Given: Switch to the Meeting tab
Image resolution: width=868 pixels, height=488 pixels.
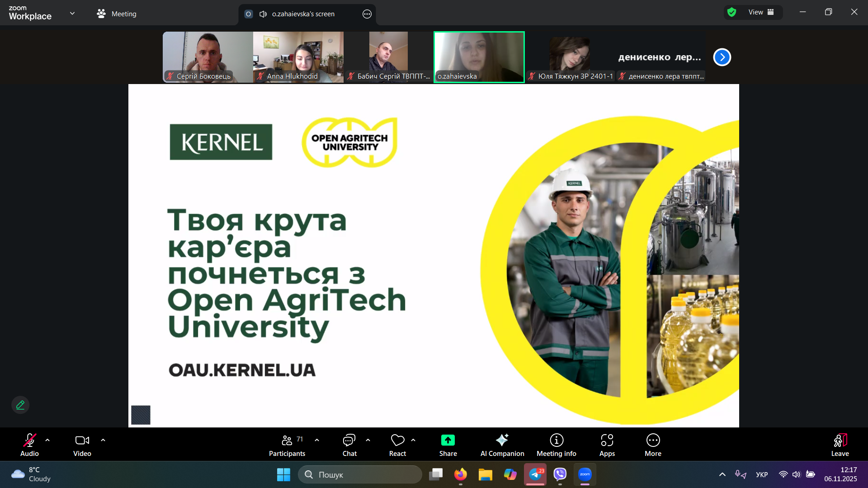Looking at the screenshot, I should 117,14.
